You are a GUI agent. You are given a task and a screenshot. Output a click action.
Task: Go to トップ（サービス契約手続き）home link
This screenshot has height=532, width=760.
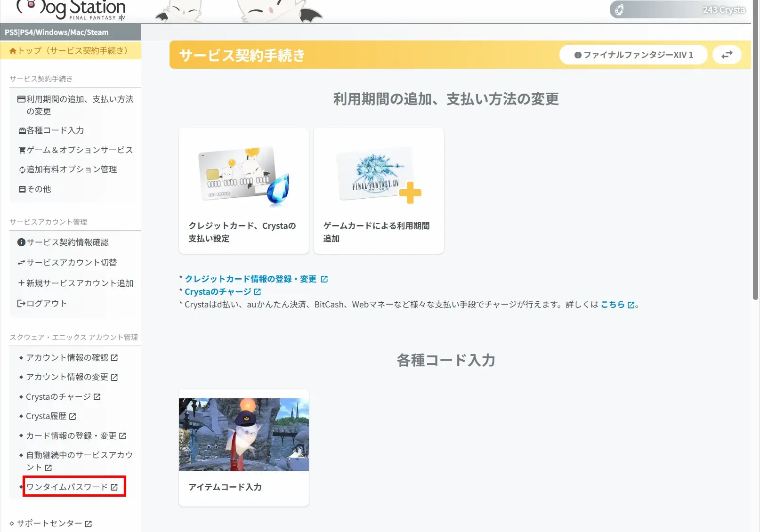tap(71, 50)
